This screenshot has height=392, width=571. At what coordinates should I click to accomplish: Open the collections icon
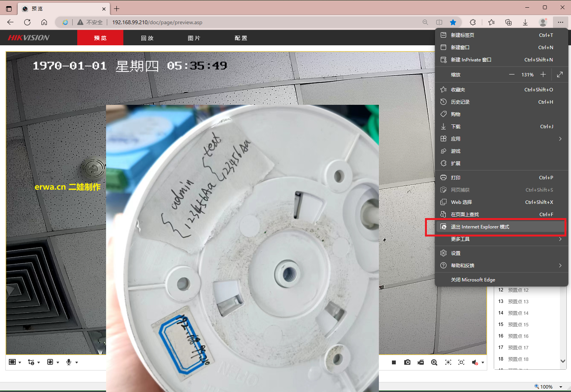click(508, 22)
